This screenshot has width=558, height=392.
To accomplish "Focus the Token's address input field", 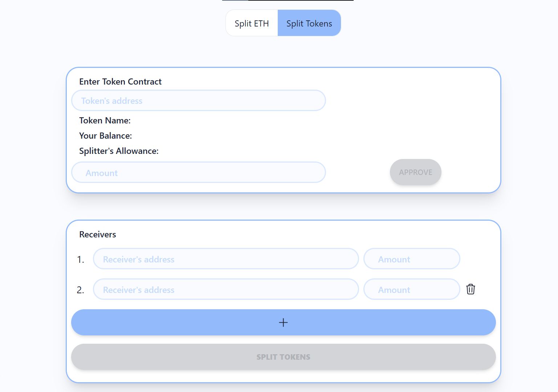I will (x=199, y=101).
